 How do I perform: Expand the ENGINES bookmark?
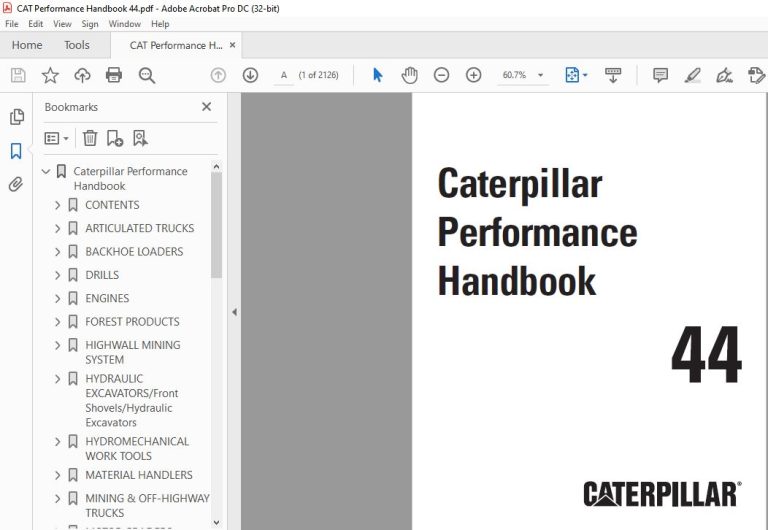pos(58,298)
